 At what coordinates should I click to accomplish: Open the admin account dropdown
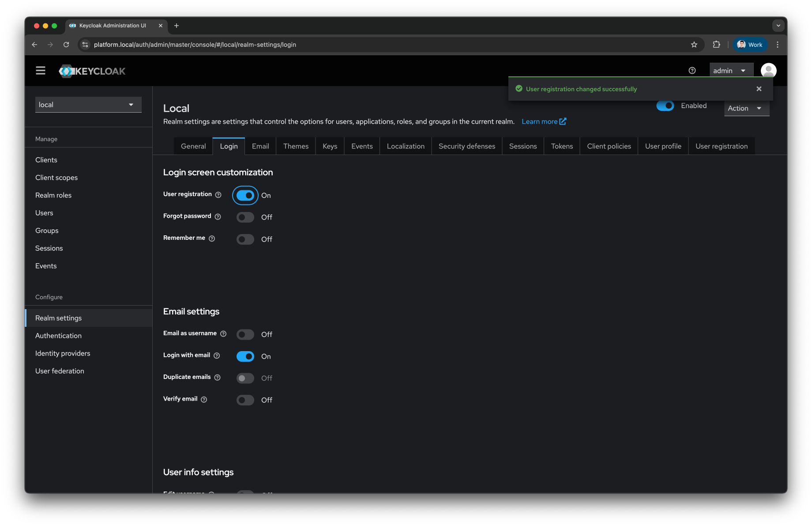click(731, 70)
